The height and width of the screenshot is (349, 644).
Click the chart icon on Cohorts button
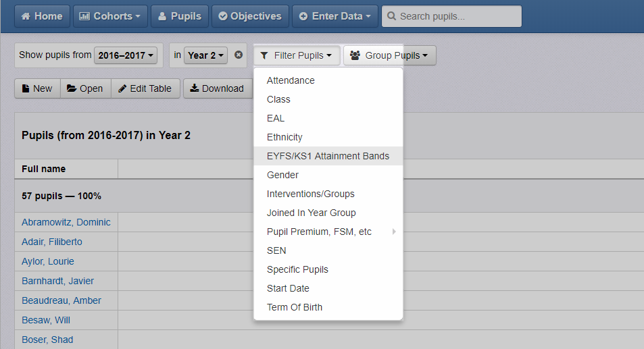point(84,16)
